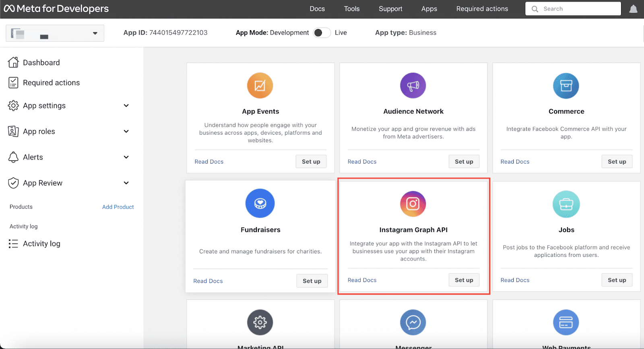This screenshot has height=349, width=644.
Task: Click the Instagram Graph API logo icon
Action: (413, 204)
